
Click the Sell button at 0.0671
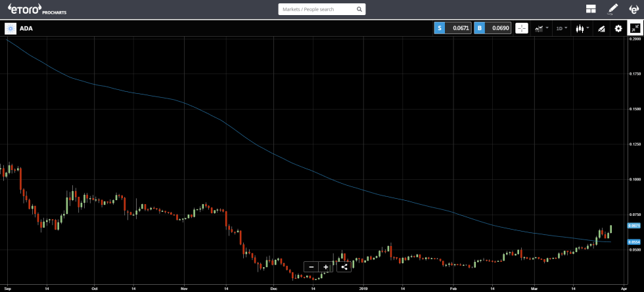tap(452, 29)
